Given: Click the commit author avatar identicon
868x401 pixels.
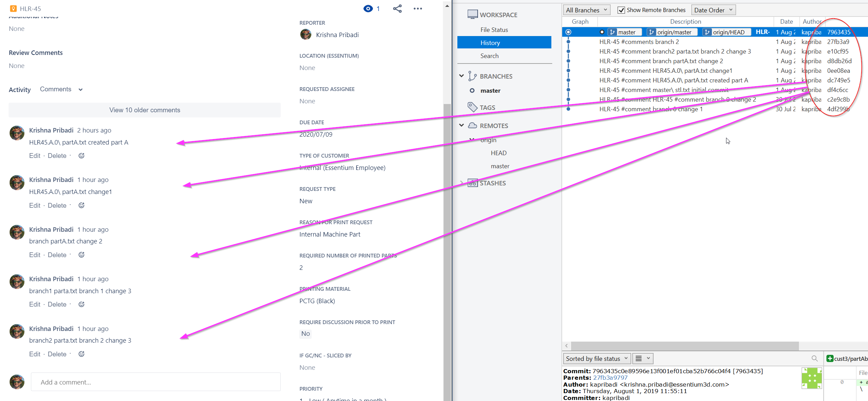Looking at the screenshot, I should (811, 378).
